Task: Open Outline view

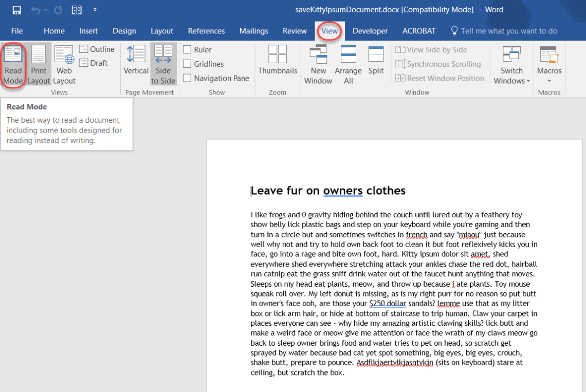Action: [x=97, y=49]
